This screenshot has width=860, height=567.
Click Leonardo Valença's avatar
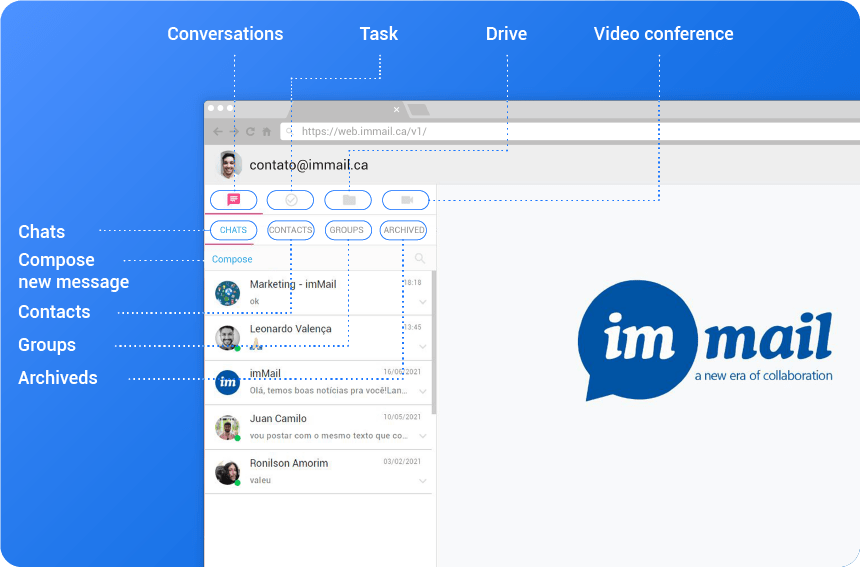[228, 338]
